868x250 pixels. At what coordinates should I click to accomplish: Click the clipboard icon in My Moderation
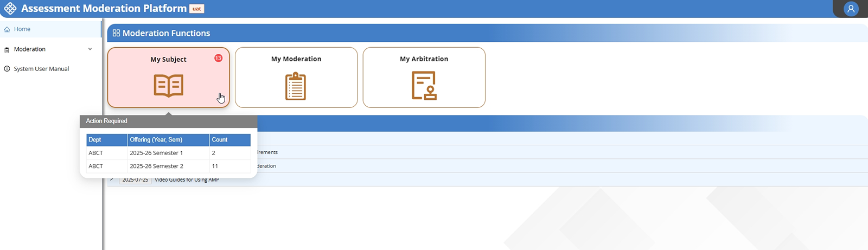click(296, 86)
